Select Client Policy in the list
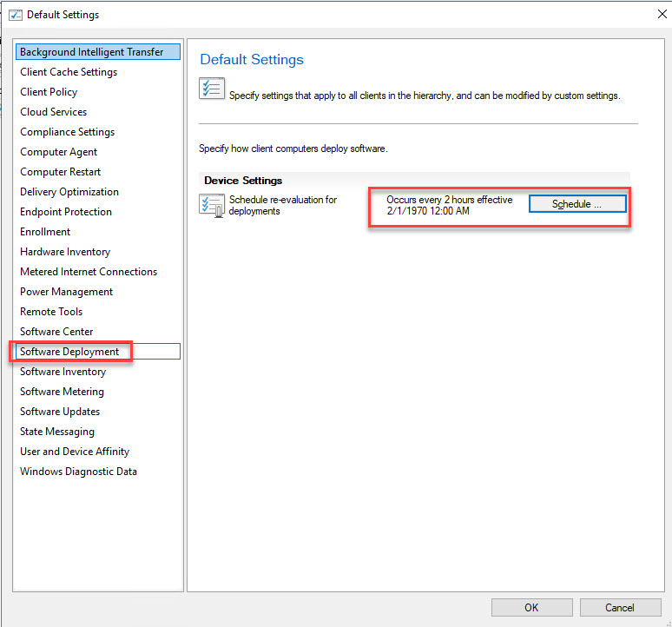The image size is (672, 627). [x=49, y=92]
